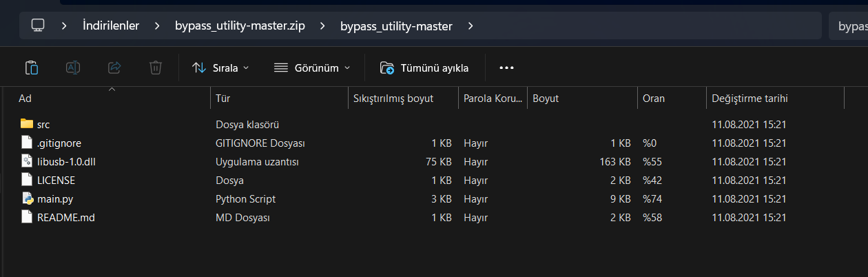The image size is (868, 277).
Task: Select the main.py Python file icon
Action: (27, 198)
